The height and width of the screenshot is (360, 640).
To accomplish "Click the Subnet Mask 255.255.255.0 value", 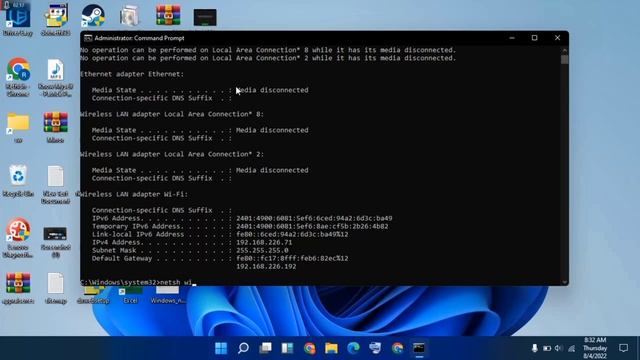I will point(262,250).
